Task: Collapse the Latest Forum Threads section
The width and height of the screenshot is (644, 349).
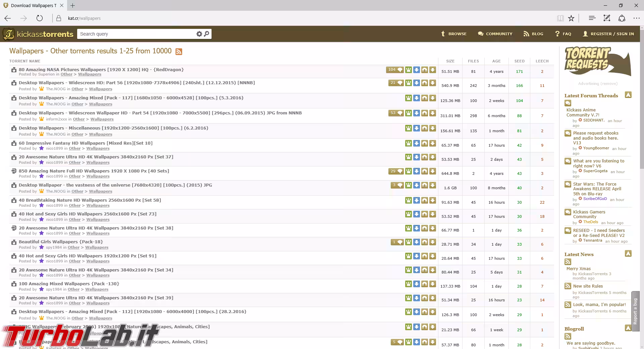Action: [628, 95]
